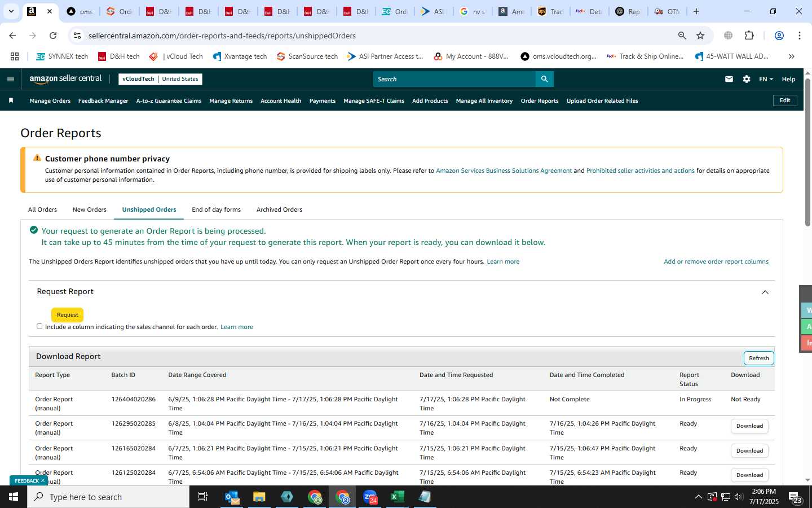
Task: Open File Explorer from the taskbar
Action: [x=259, y=497]
